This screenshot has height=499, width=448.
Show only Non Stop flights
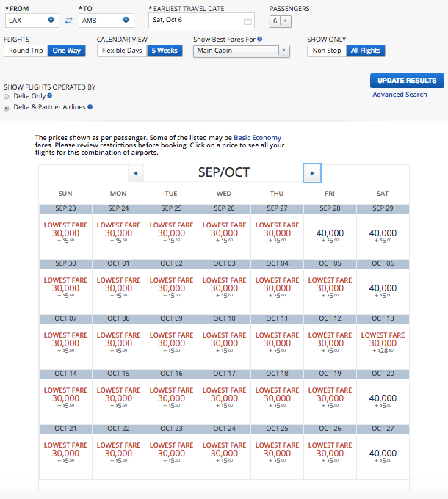coord(327,51)
